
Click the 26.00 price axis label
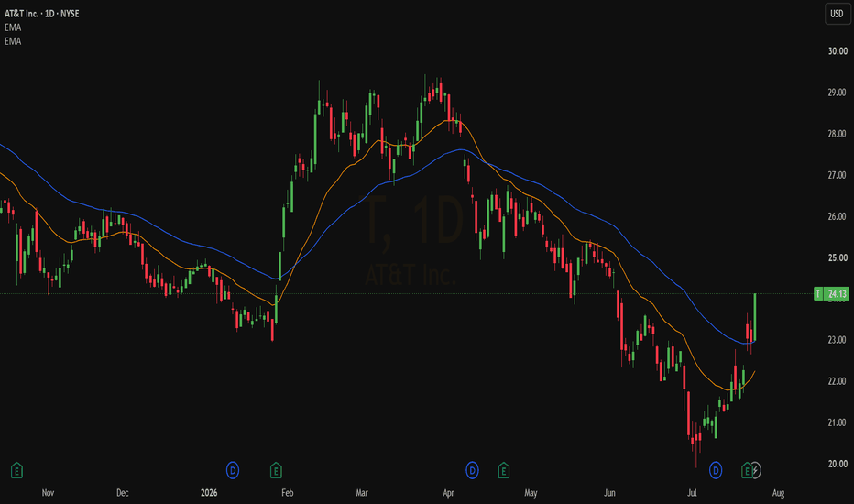(838, 217)
